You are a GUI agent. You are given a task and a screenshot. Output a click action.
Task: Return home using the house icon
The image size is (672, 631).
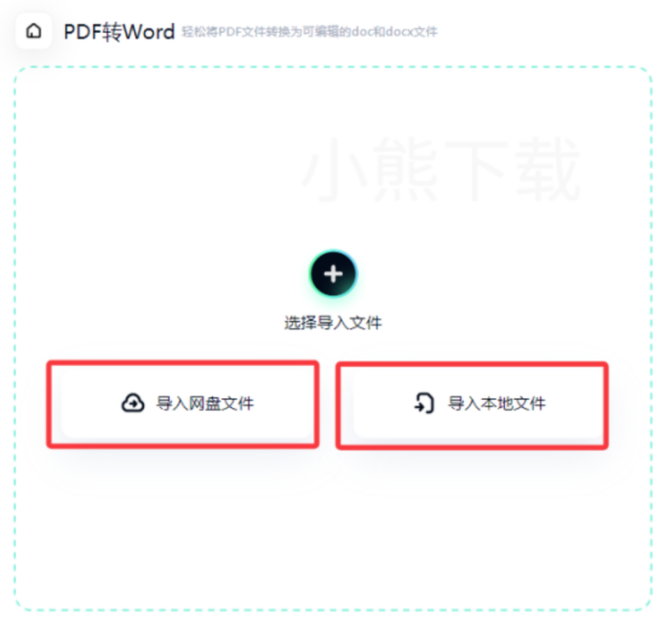34,32
